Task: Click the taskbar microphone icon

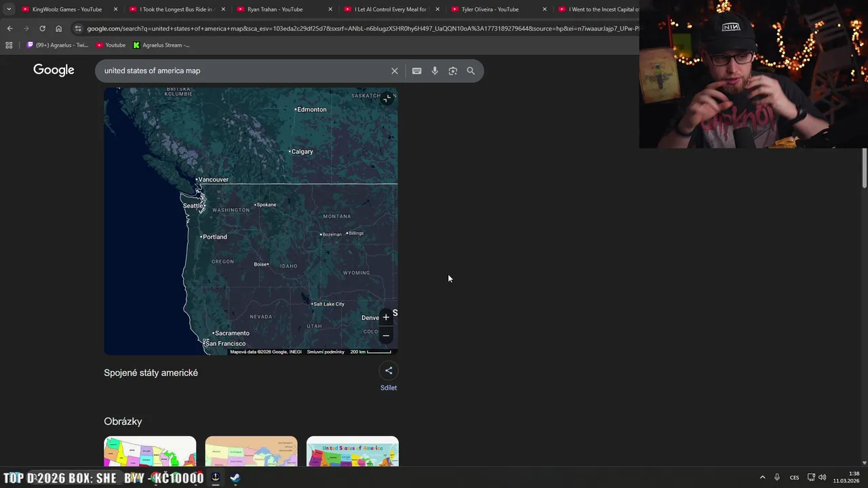Action: (777, 477)
